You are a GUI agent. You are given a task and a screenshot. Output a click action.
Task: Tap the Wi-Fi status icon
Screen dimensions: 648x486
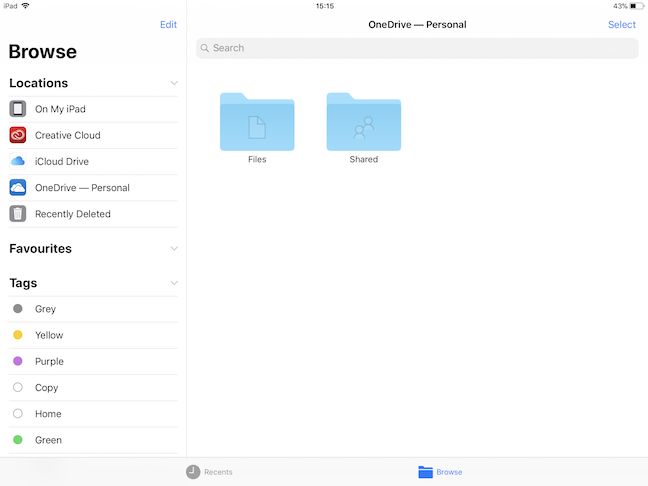[x=26, y=6]
